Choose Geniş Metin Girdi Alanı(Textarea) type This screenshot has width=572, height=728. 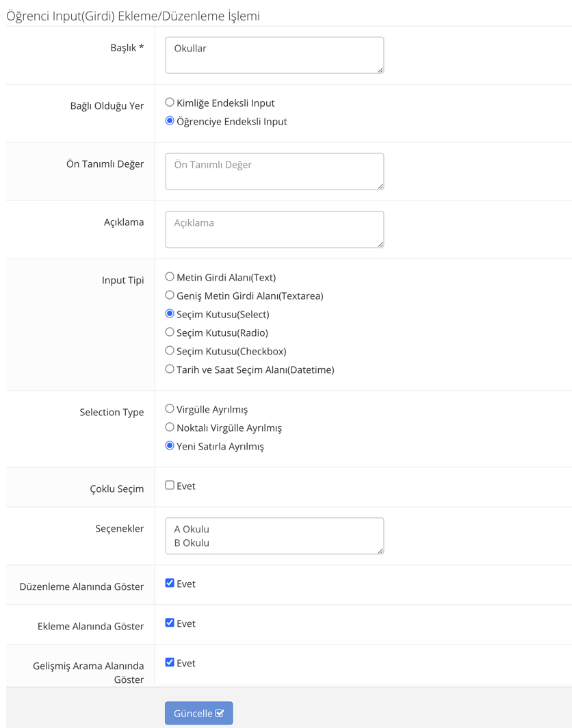point(170,296)
